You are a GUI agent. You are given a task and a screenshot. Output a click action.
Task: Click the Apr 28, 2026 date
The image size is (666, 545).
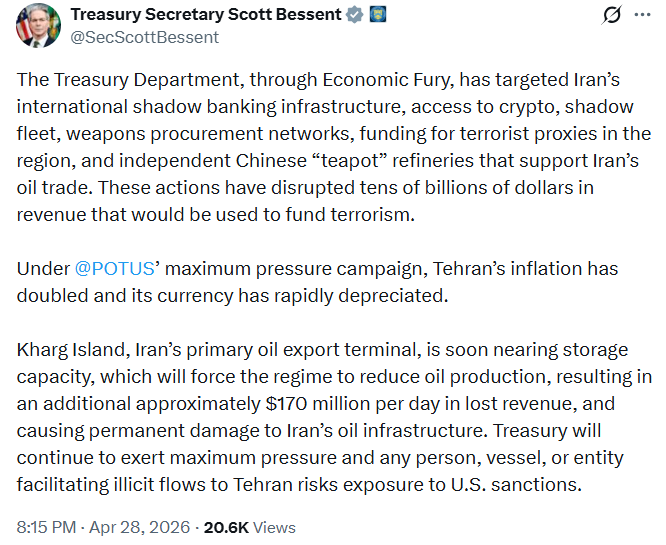click(x=139, y=527)
